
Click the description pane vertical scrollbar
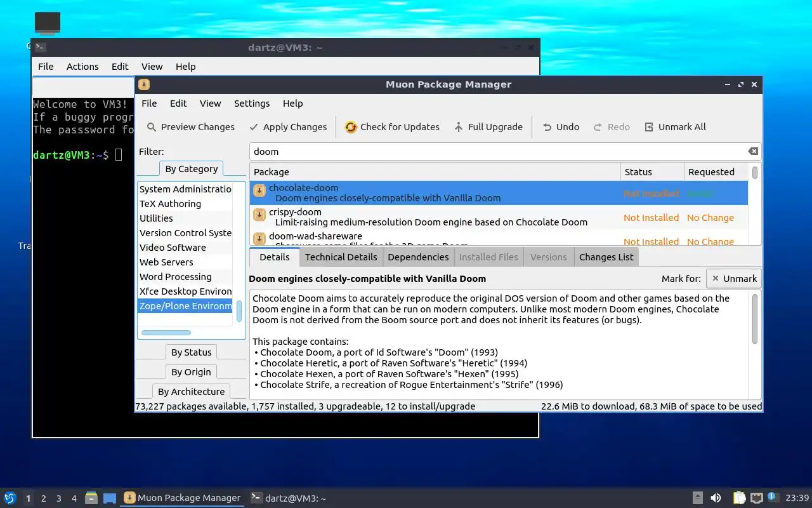click(755, 319)
